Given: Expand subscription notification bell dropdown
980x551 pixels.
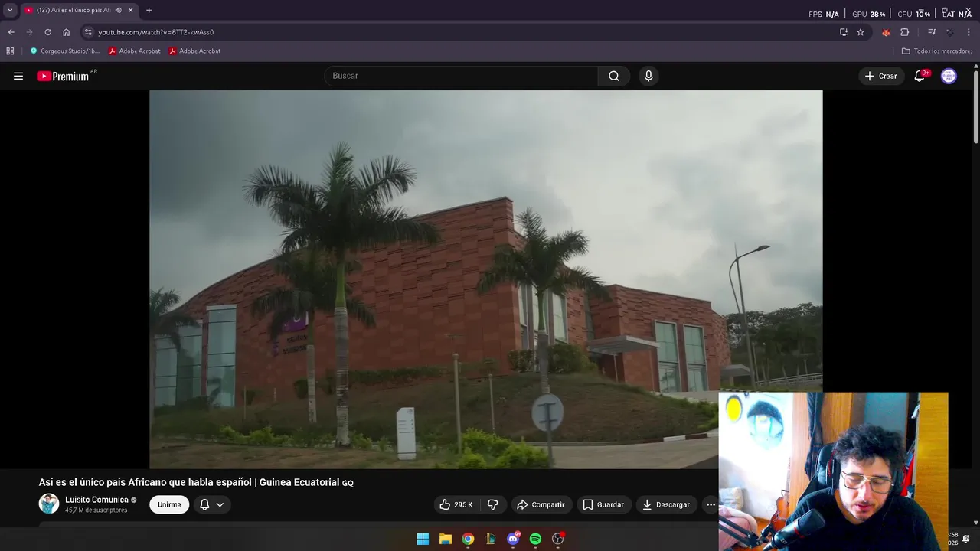Looking at the screenshot, I should coord(212,504).
